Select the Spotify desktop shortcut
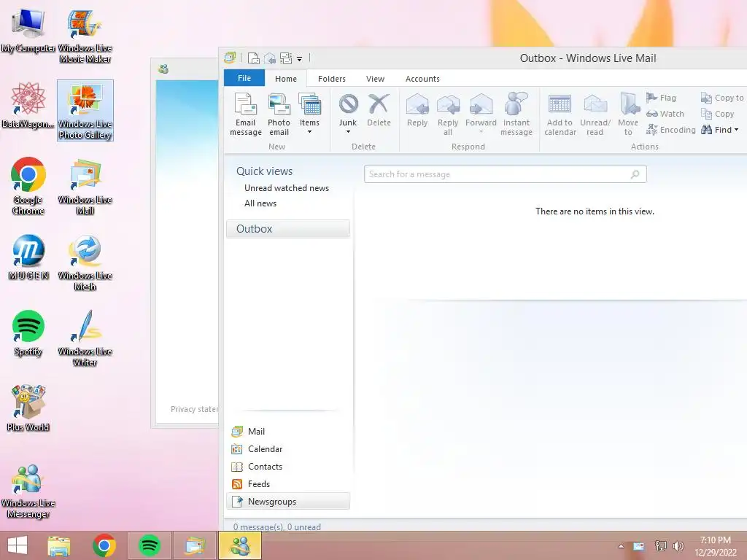 pyautogui.click(x=28, y=333)
